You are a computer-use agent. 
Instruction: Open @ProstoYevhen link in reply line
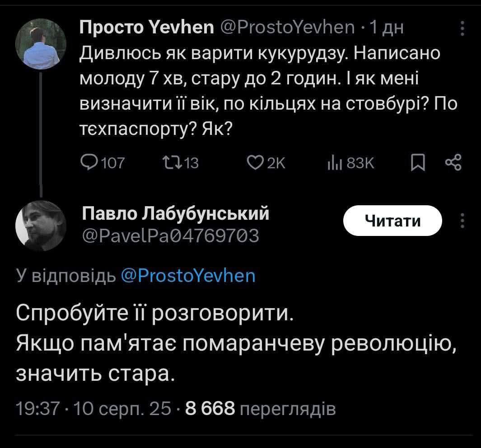tap(188, 275)
